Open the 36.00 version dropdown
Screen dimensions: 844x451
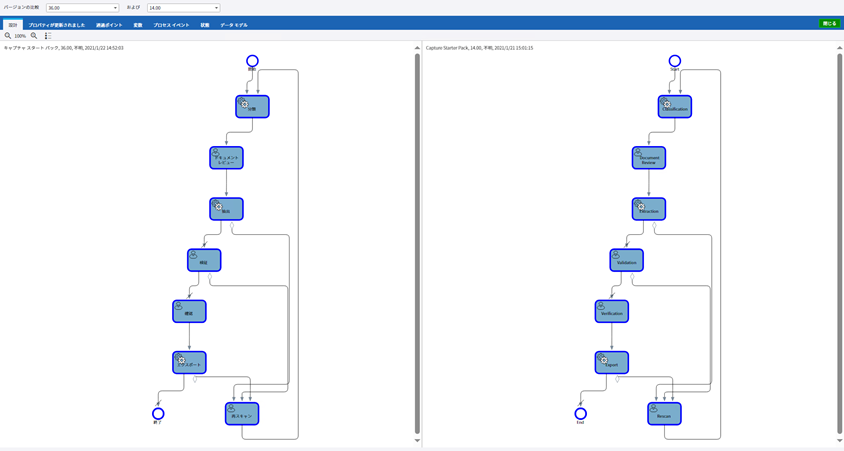pyautogui.click(x=82, y=8)
